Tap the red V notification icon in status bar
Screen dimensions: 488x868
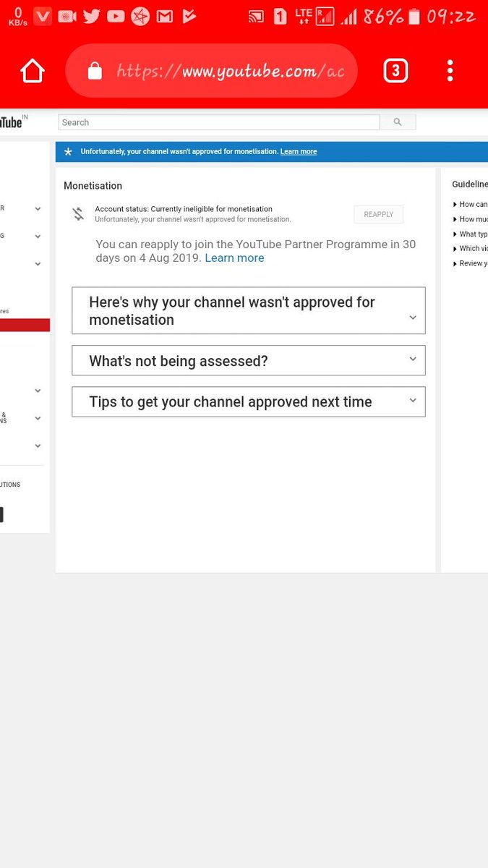43,16
